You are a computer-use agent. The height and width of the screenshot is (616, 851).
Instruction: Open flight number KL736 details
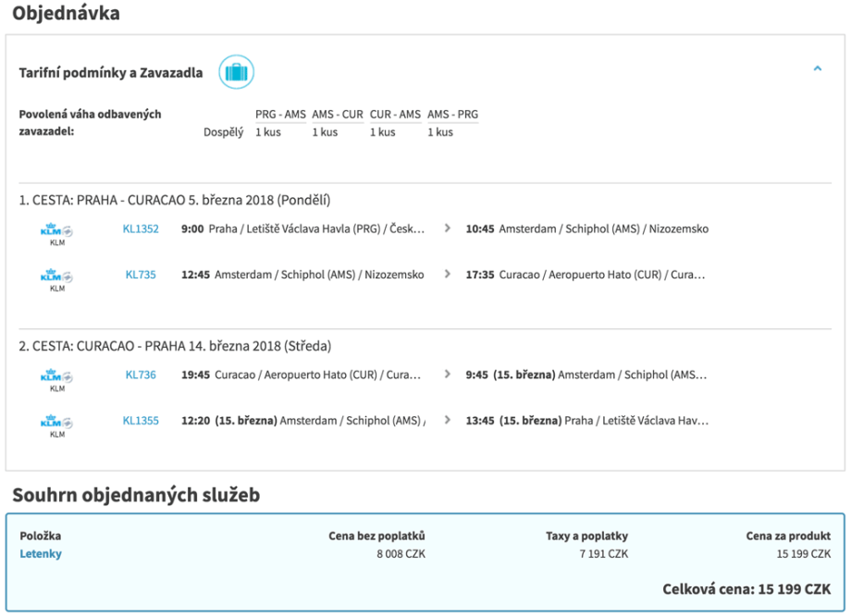[x=141, y=376]
